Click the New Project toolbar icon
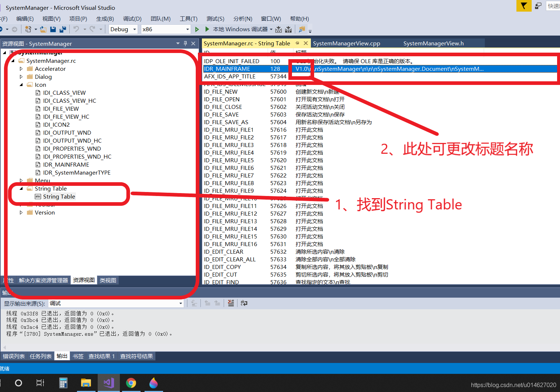 (28, 29)
